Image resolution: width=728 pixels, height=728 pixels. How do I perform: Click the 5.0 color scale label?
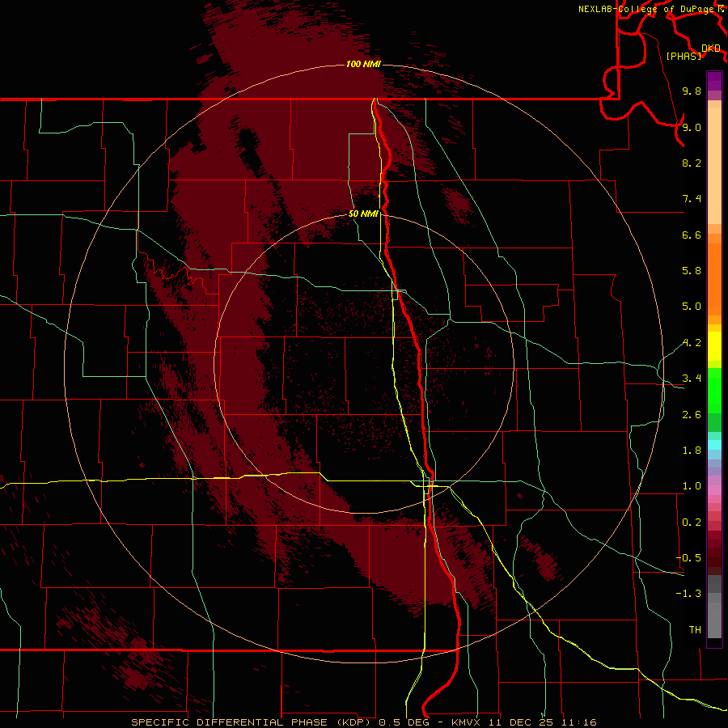(x=692, y=307)
